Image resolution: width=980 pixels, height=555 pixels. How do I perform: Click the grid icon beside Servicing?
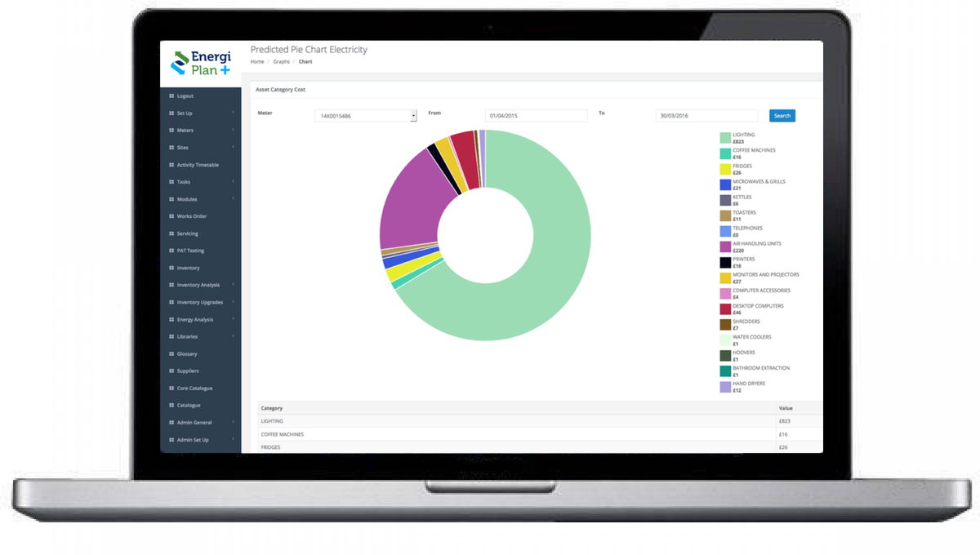click(171, 233)
